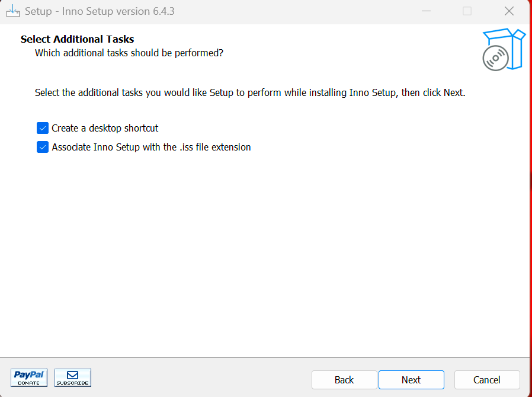Click Back to return to the previous step

[344, 380]
